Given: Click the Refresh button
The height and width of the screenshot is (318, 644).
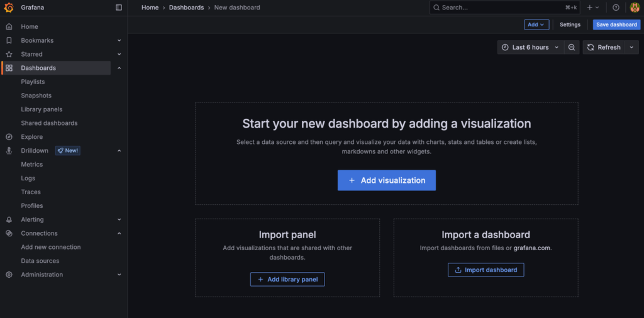Looking at the screenshot, I should tap(604, 47).
